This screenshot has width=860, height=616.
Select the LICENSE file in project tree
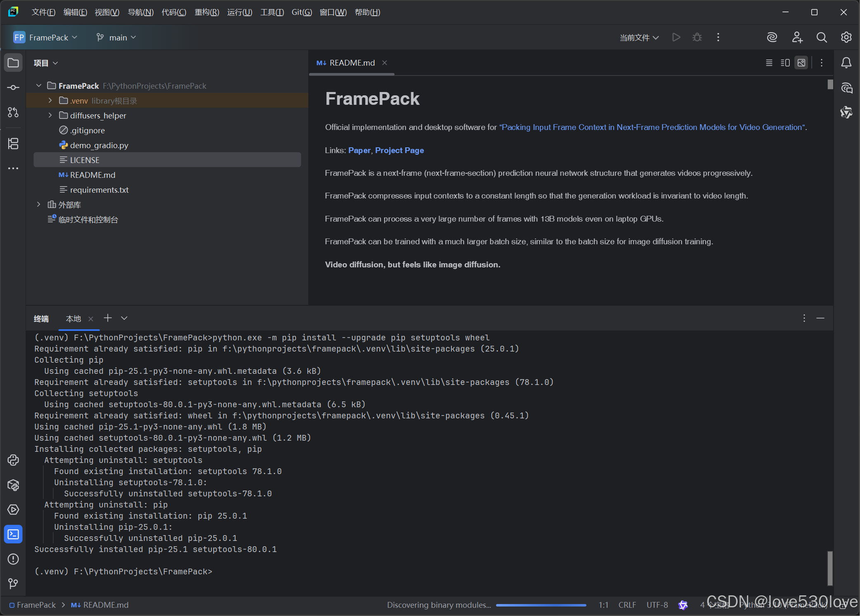pyautogui.click(x=85, y=160)
